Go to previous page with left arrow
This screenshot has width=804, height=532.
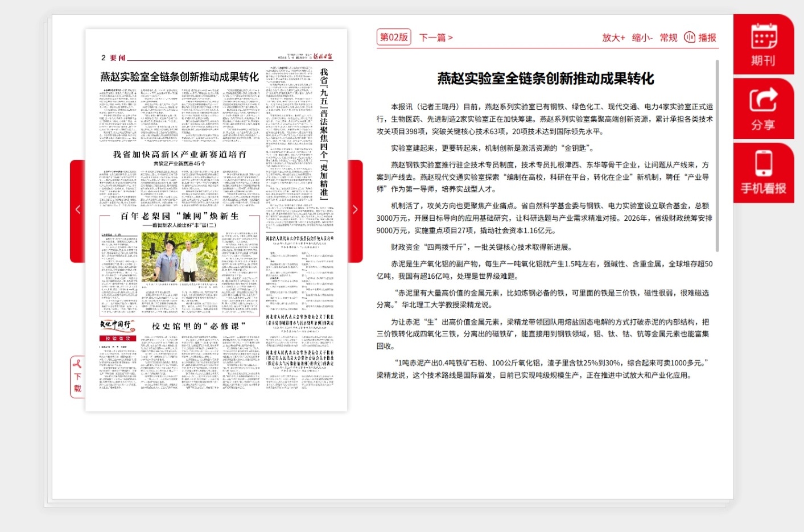click(78, 211)
